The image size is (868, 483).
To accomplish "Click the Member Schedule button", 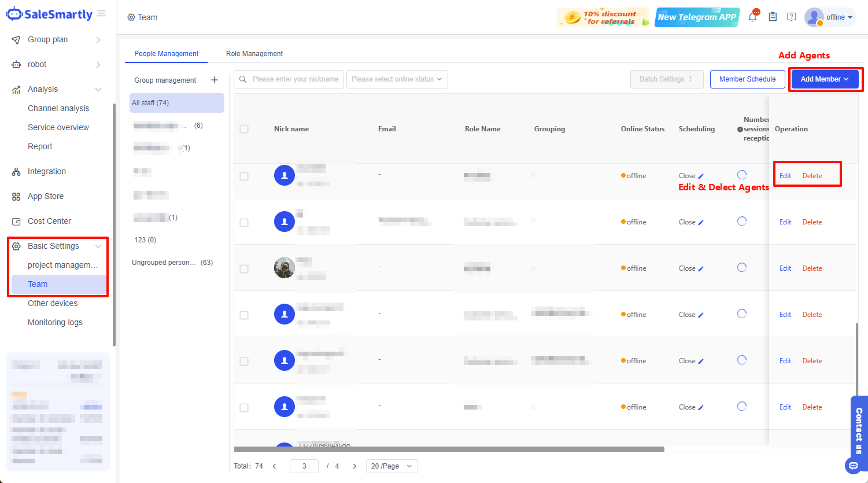I will (x=747, y=79).
